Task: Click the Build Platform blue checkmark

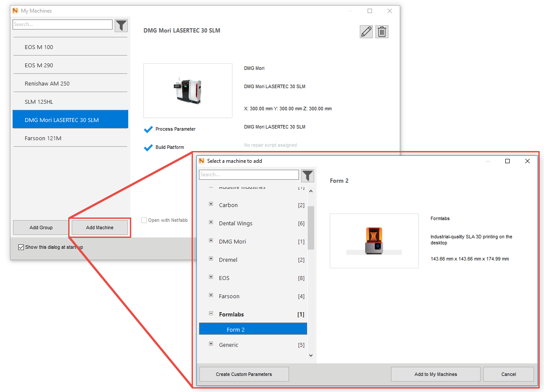Action: tap(149, 147)
